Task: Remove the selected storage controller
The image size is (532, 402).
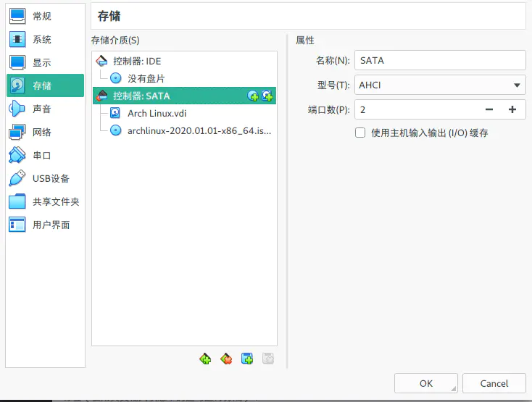Action: [226, 359]
